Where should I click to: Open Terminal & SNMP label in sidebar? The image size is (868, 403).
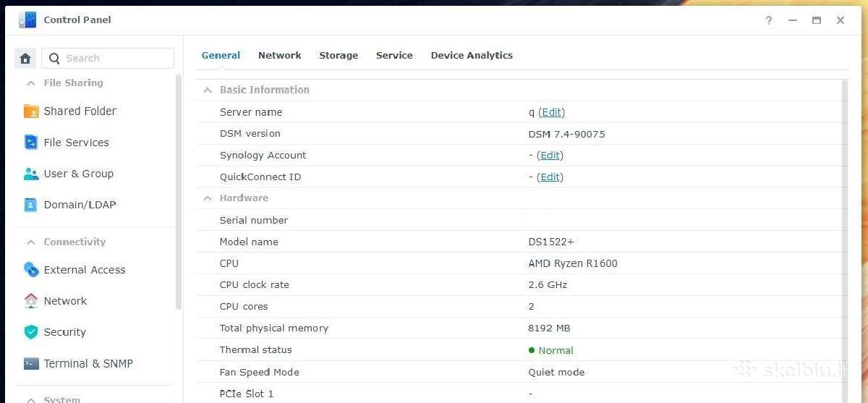pyautogui.click(x=88, y=364)
